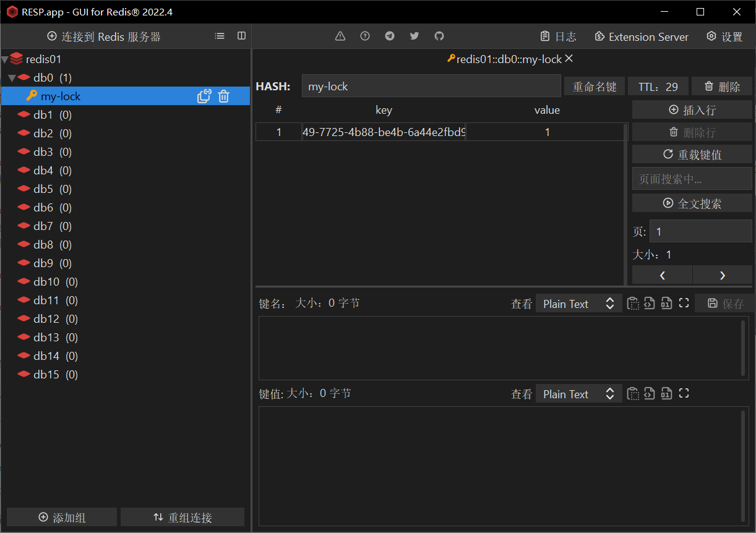Click the value column header
Image resolution: width=756 pixels, height=533 pixels.
pyautogui.click(x=547, y=110)
